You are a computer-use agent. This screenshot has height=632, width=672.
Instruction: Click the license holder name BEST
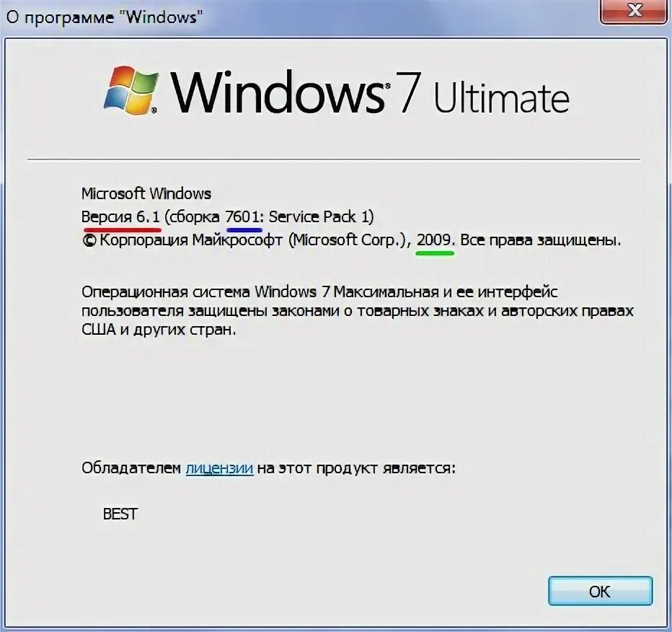(120, 514)
